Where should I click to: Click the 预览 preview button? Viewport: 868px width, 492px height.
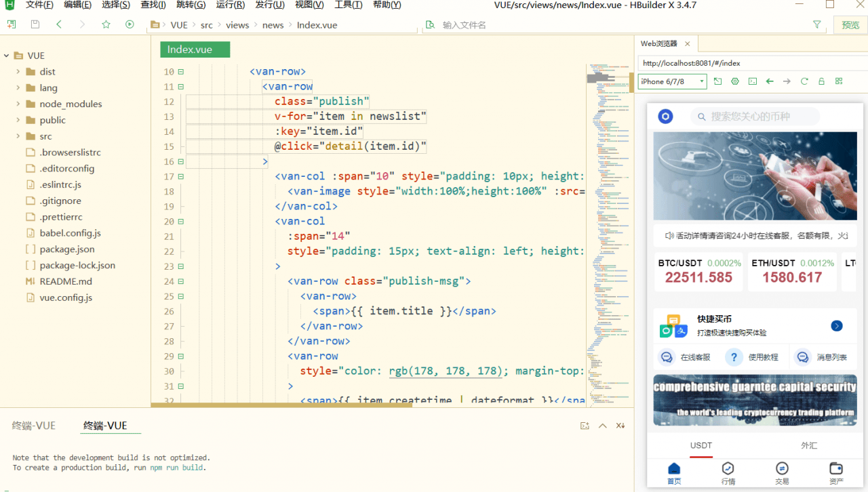tap(850, 25)
